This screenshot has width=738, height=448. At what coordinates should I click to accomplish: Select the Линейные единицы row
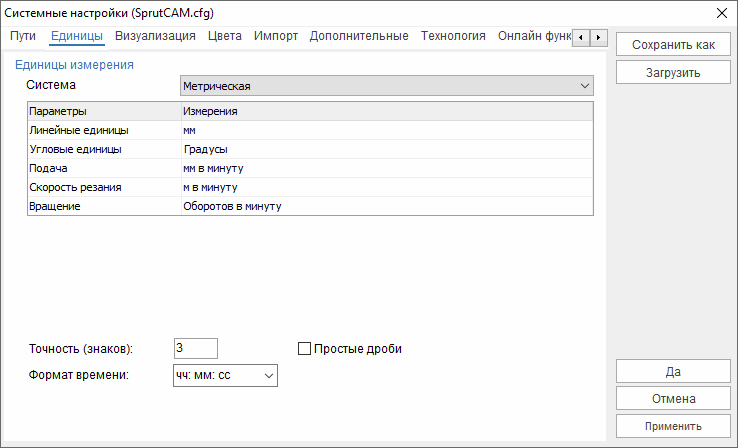coord(310,130)
